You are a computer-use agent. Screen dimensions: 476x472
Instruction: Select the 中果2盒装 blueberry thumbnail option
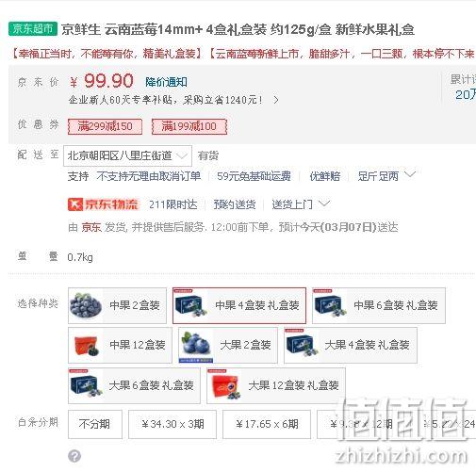[x=117, y=305]
